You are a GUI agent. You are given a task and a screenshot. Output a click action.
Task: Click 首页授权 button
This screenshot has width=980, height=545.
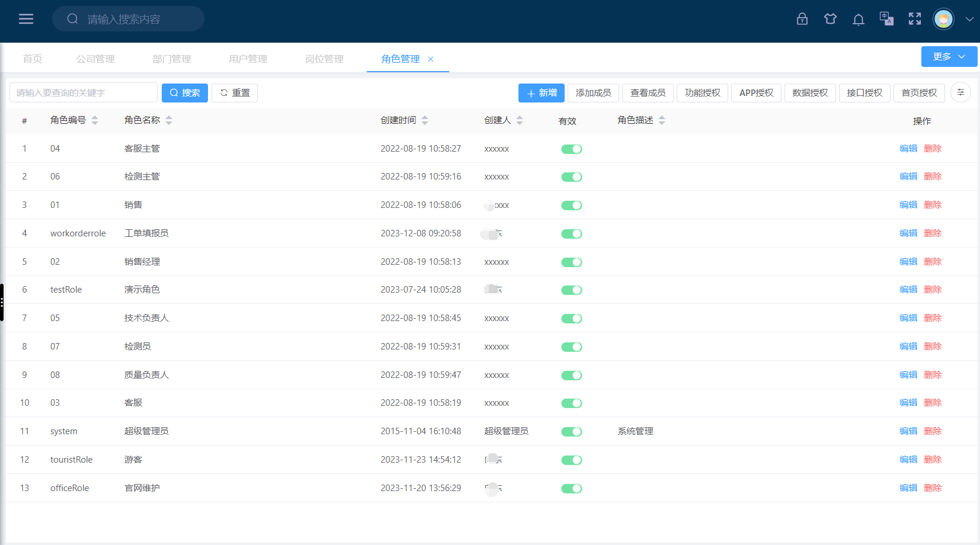click(x=920, y=93)
